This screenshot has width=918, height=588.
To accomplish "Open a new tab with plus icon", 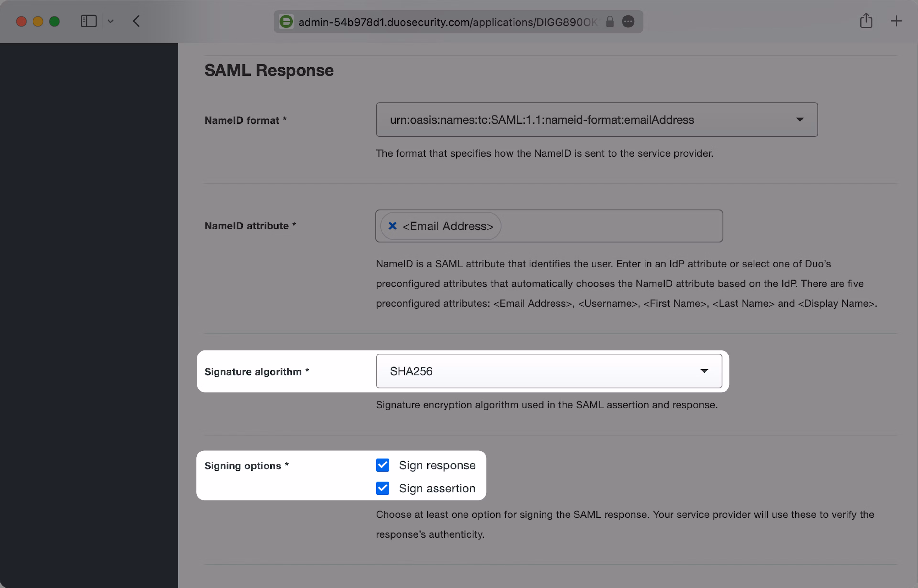I will (x=896, y=21).
